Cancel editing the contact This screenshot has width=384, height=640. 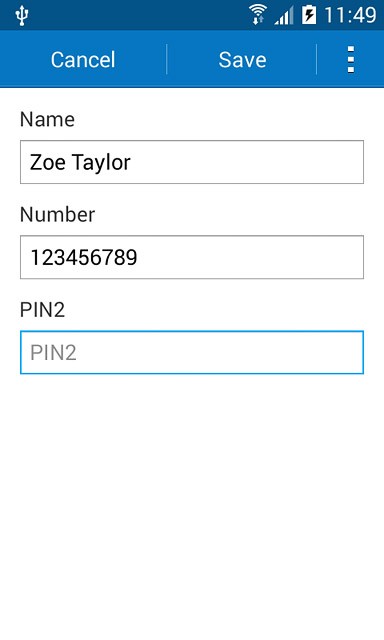tap(83, 60)
